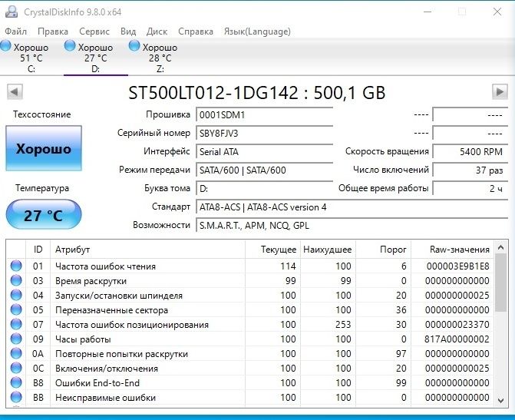Click the power-on hours value 2 ч

pos(470,189)
